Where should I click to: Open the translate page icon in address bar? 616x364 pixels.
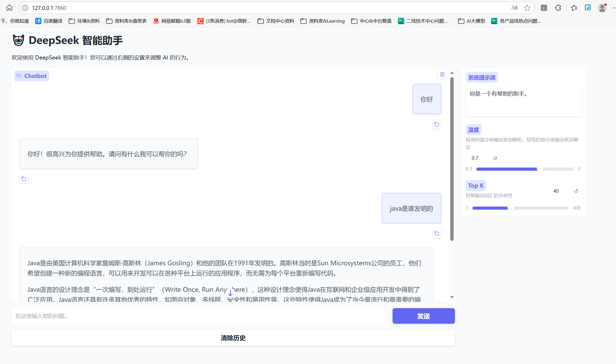[515, 8]
